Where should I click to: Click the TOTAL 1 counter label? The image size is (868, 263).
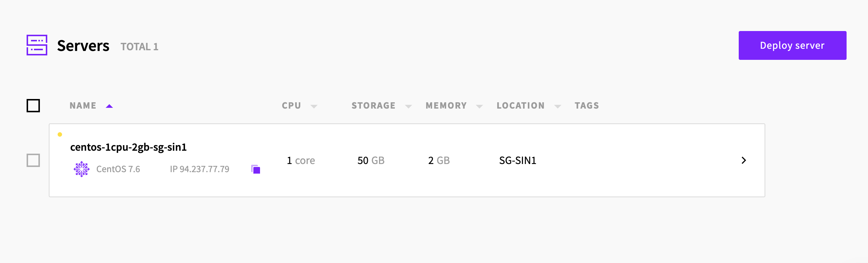pyautogui.click(x=140, y=47)
